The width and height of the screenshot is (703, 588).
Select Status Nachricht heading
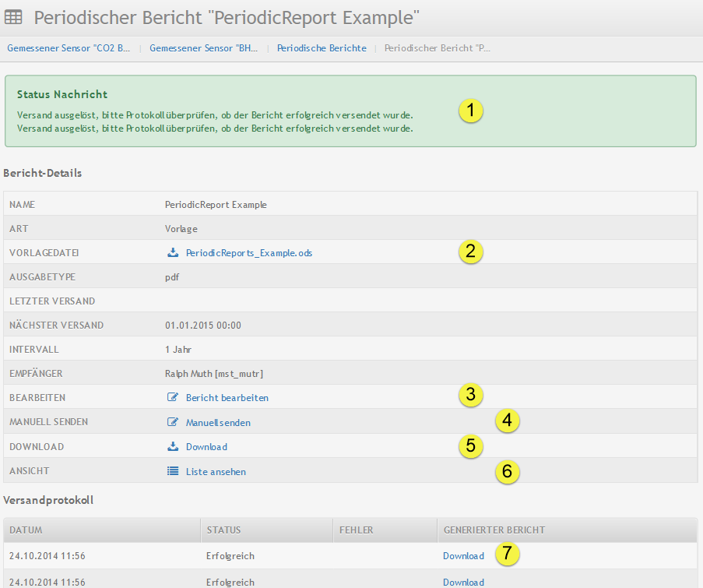point(62,94)
